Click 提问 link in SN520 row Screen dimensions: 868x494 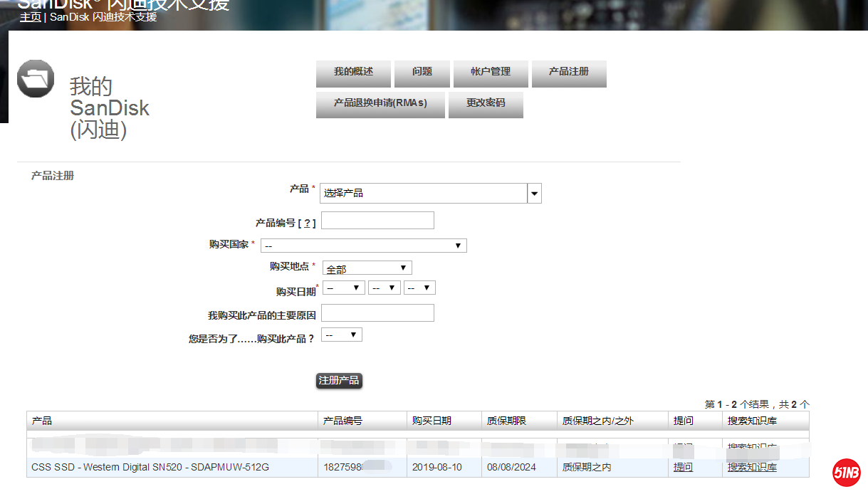pyautogui.click(x=683, y=468)
